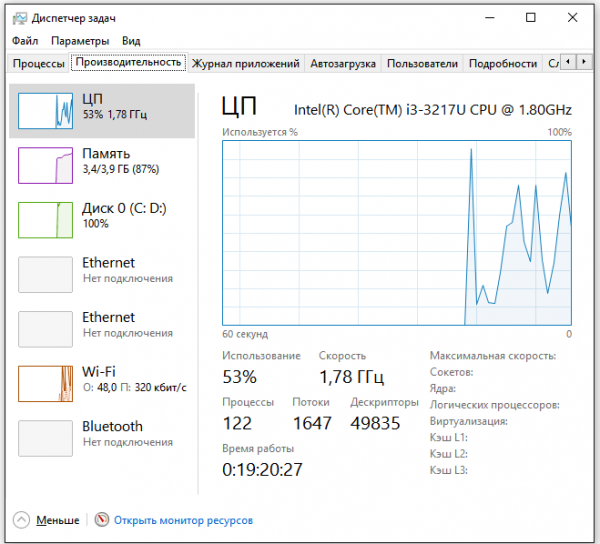Image resolution: width=600 pixels, height=544 pixels.
Task: Maximize the Task Manager window
Action: tap(530, 18)
